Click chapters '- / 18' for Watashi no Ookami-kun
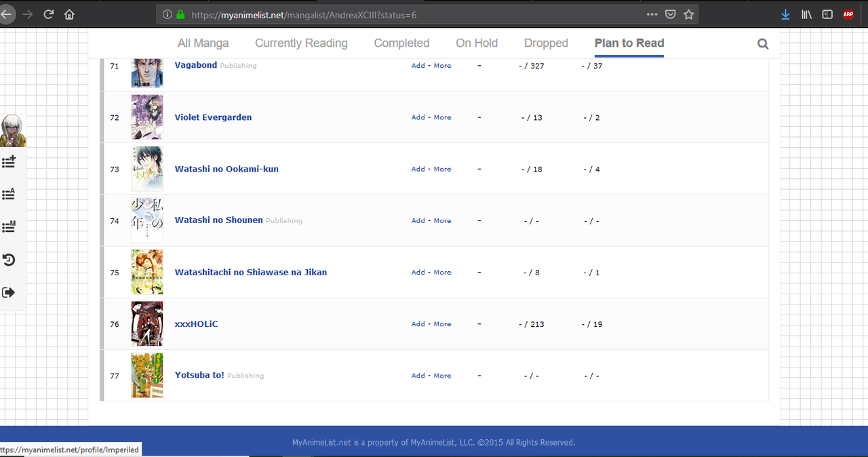This screenshot has width=868, height=457. tap(532, 169)
